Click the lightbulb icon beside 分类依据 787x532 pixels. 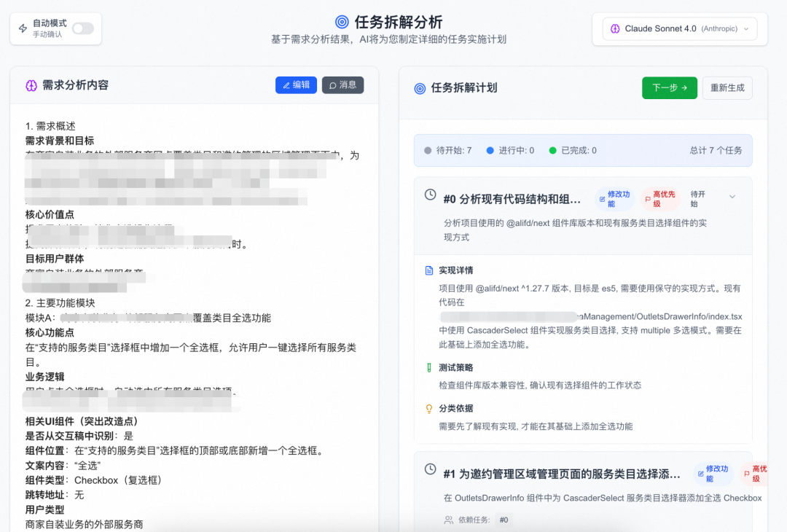(x=429, y=410)
